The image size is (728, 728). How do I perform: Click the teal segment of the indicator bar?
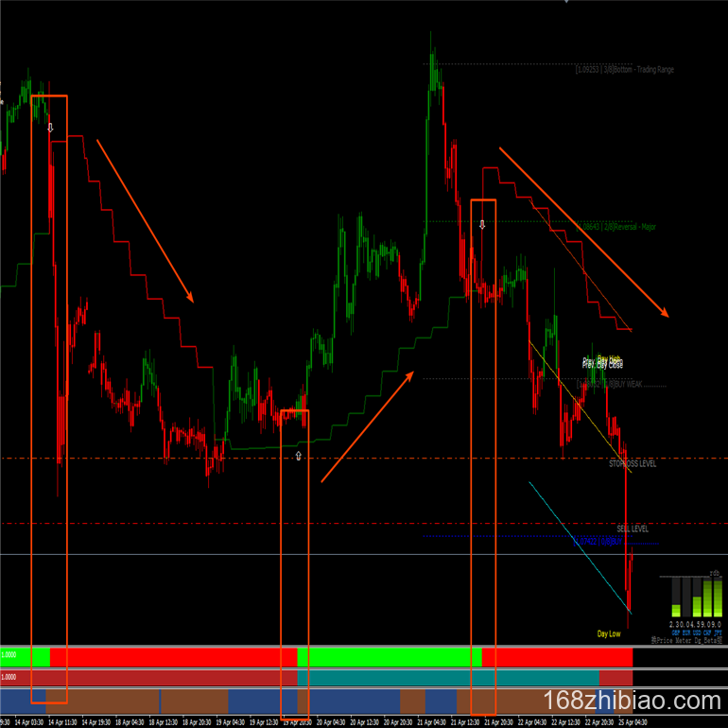[x=448, y=678]
